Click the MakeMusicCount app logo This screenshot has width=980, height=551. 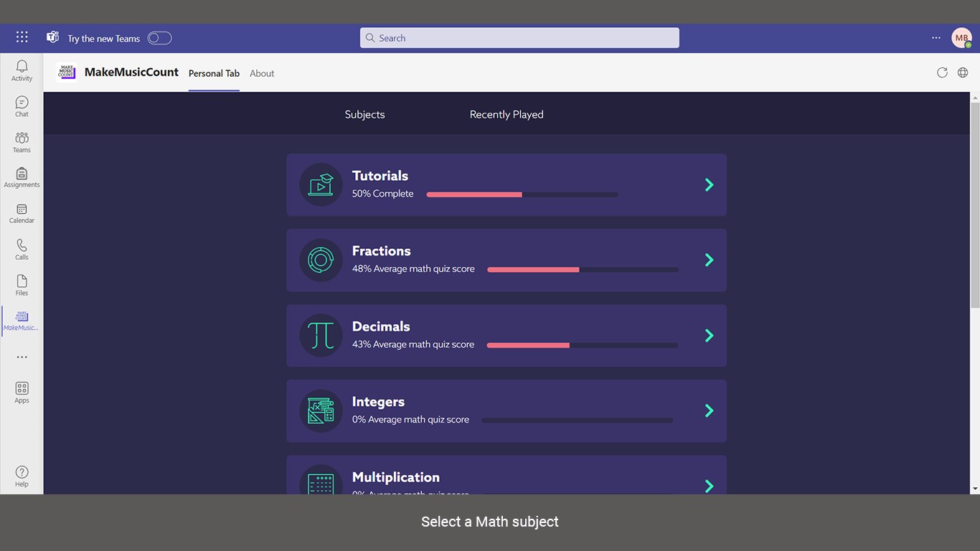67,72
